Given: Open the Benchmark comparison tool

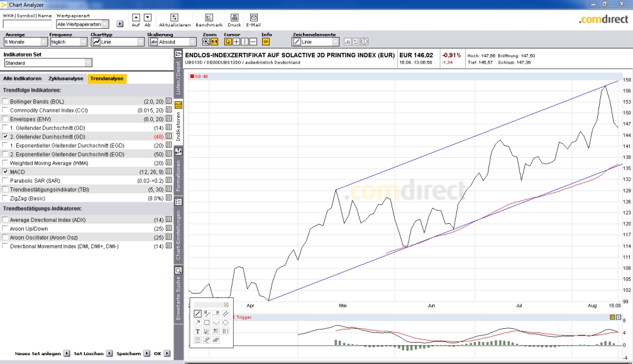Looking at the screenshot, I should tap(209, 18).
